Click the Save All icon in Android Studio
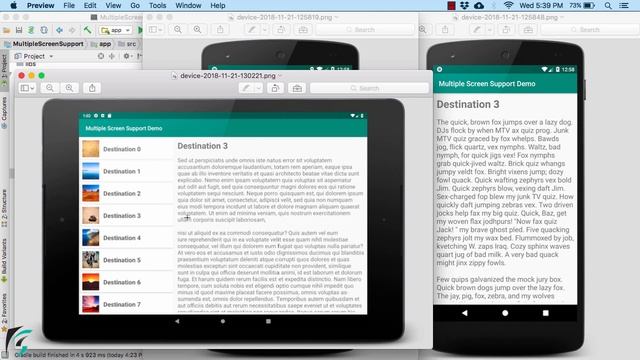Screen dimensions: 640x360 tap(19, 30)
